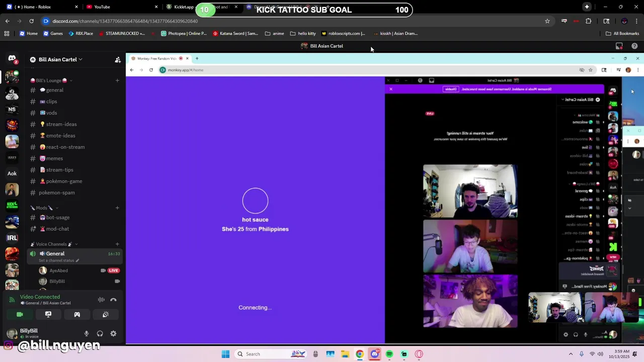Viewport: 644px width, 362px height.
Task: Open the anime bookmarks folder
Action: (274, 34)
